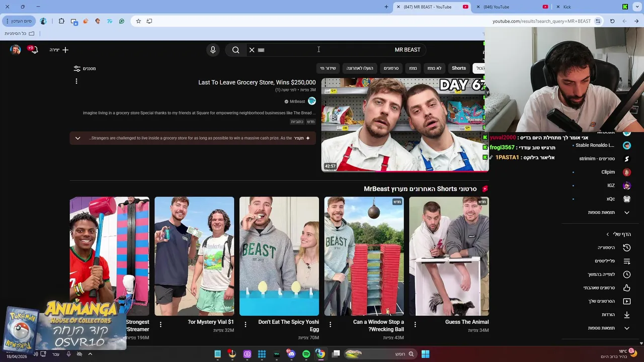
Task: Click the סיום העדכון Chrome update button
Action: point(18,21)
